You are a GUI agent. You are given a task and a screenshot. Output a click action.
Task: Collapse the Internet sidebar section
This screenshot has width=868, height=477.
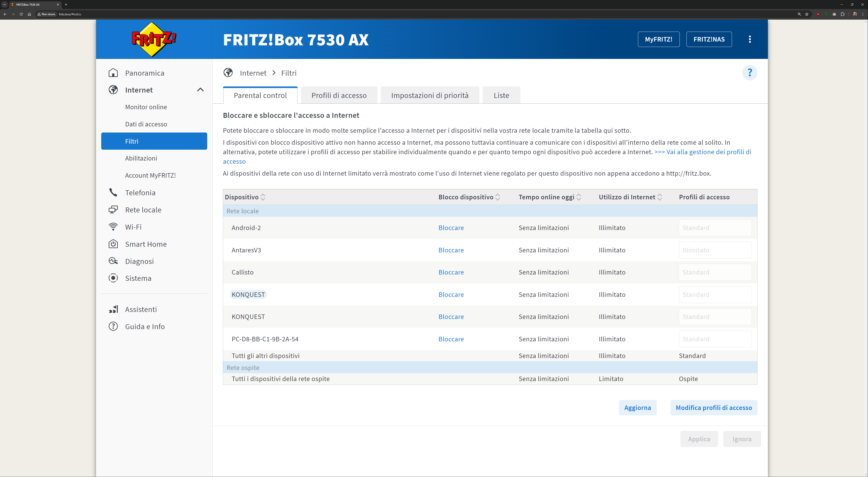200,90
